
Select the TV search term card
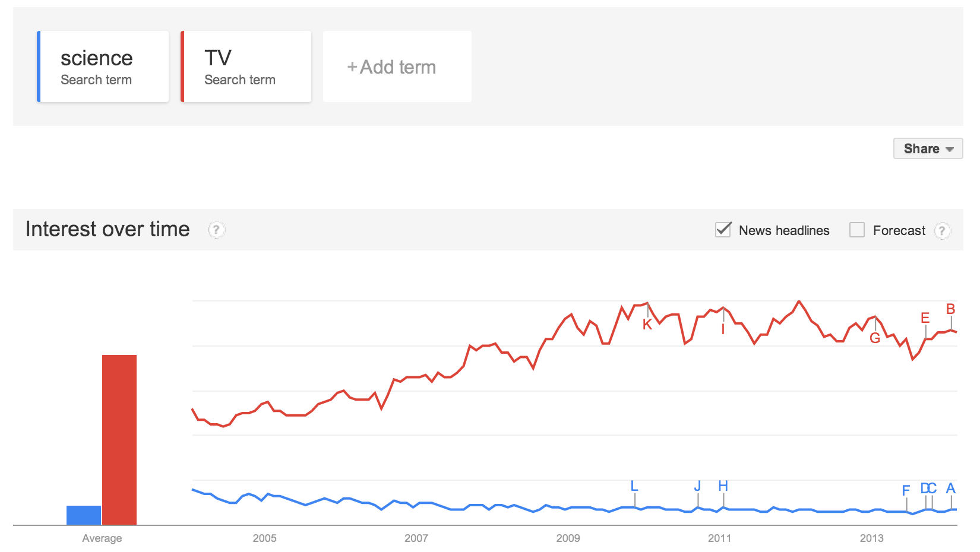pyautogui.click(x=246, y=67)
